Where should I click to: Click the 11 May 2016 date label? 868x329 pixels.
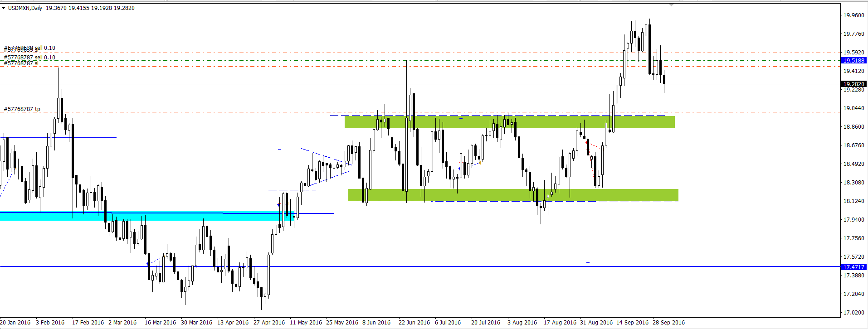tap(306, 323)
